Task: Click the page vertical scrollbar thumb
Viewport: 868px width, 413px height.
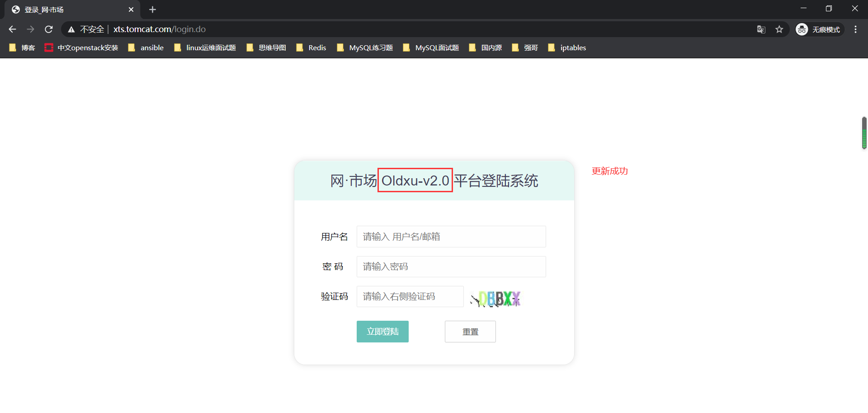Action: pos(864,133)
